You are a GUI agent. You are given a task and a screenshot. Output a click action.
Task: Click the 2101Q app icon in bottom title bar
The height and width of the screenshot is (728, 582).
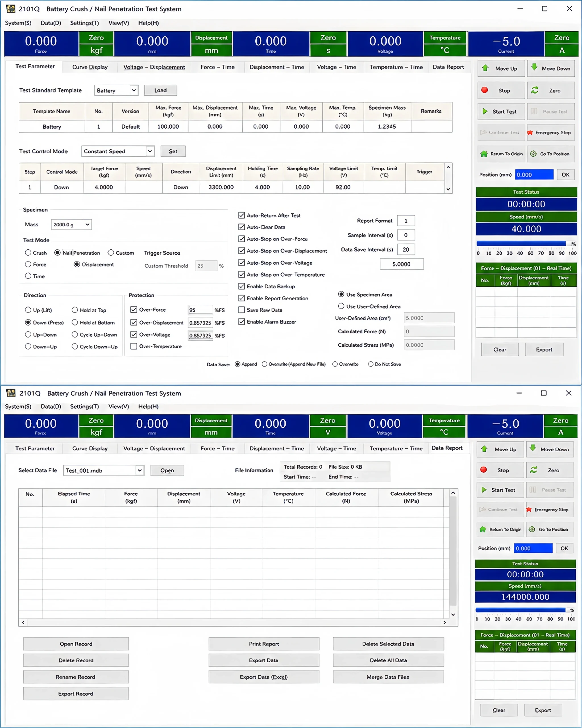11,393
